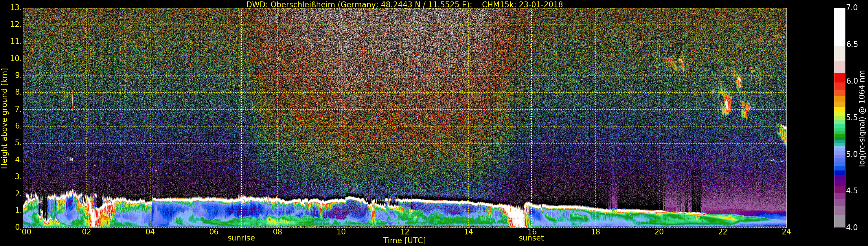Click the 'Time [UTC]' axis label
Image resolution: width=868 pixels, height=246 pixels.
point(404,241)
